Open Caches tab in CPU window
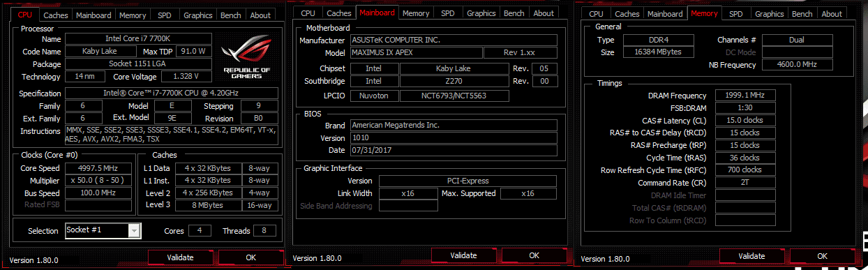This screenshot has width=868, height=270. [x=55, y=15]
